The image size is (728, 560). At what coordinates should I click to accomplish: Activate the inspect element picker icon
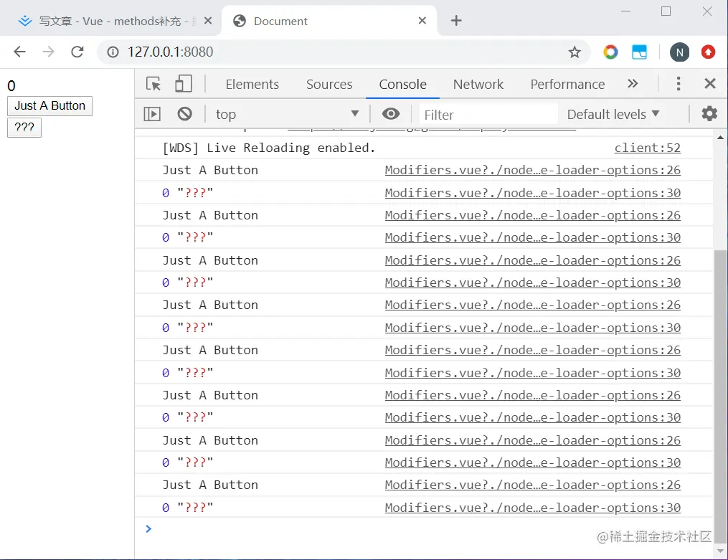coord(153,84)
